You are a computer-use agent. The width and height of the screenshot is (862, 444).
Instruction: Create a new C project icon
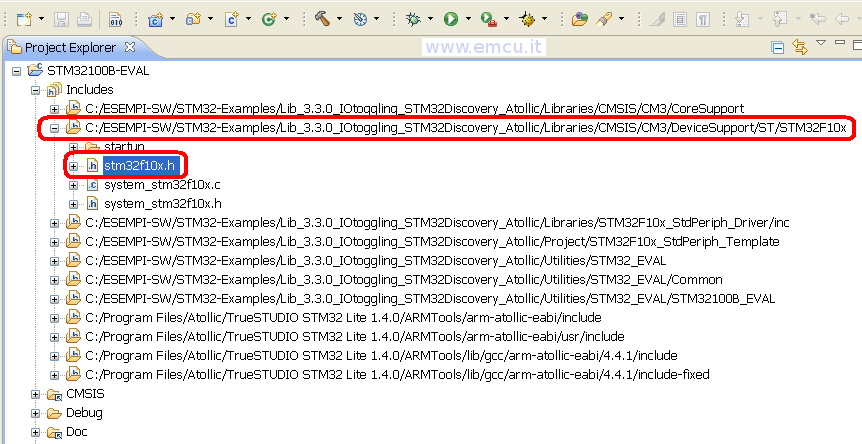pyautogui.click(x=156, y=19)
